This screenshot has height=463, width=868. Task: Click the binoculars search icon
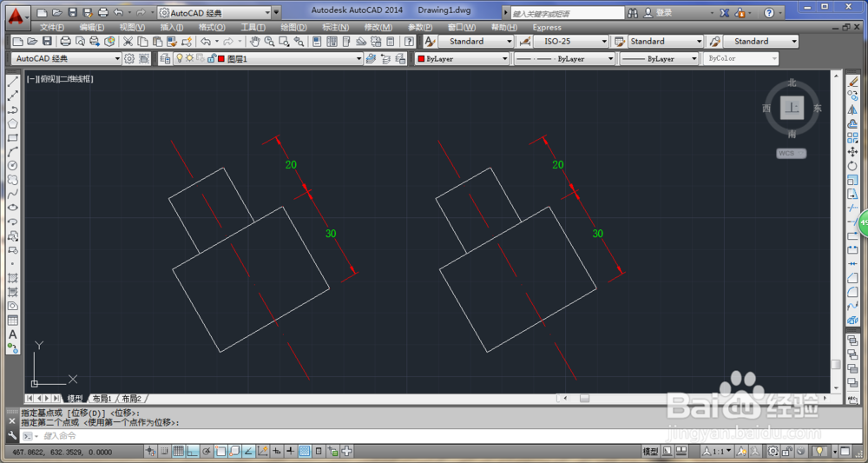coord(634,13)
